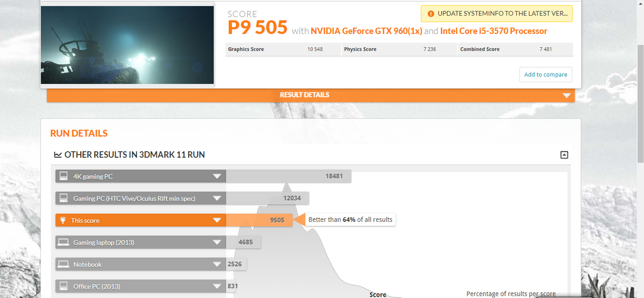Screen dimensions: 644x298
Task: Click the 12034 score bar
Action: 267,199
